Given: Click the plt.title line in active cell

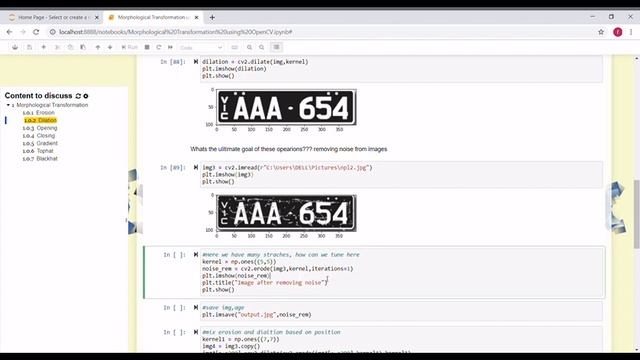Looking at the screenshot, I should [x=265, y=283].
